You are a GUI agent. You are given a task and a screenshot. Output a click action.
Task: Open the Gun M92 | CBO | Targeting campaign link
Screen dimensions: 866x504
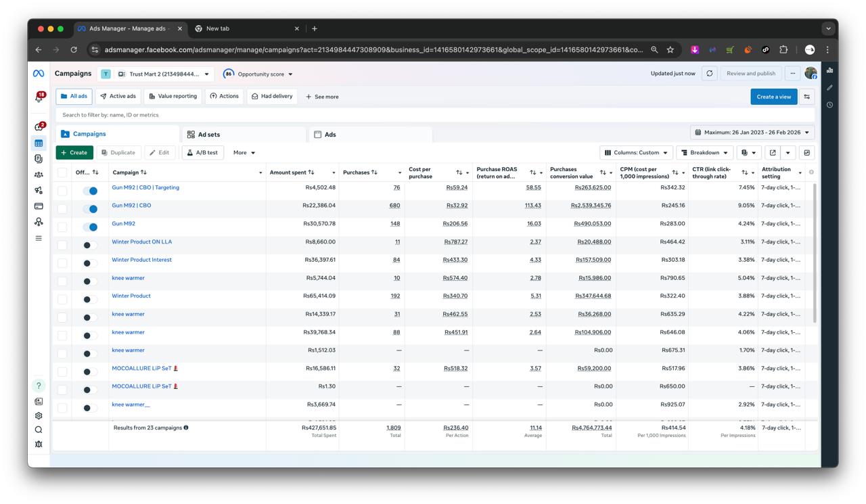click(x=144, y=187)
